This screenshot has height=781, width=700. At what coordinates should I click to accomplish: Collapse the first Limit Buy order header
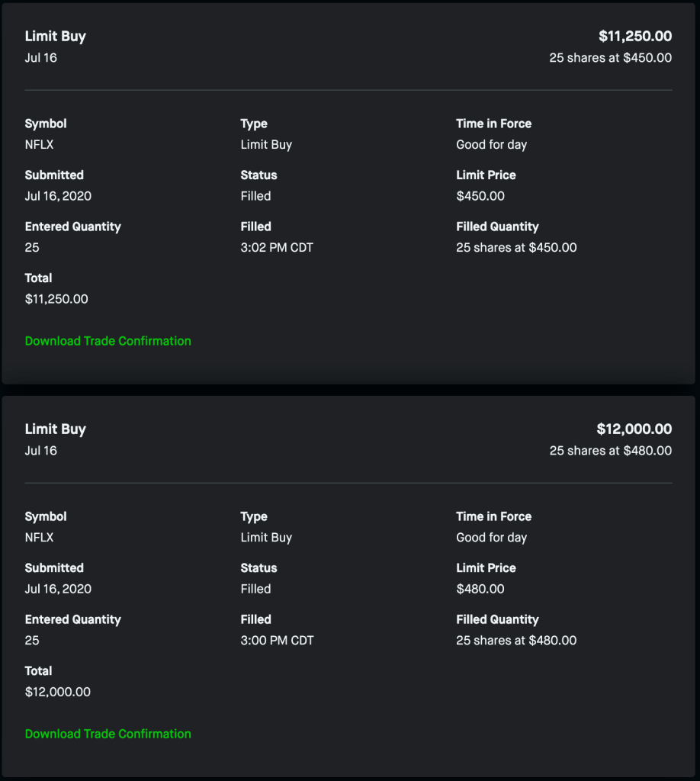(56, 36)
